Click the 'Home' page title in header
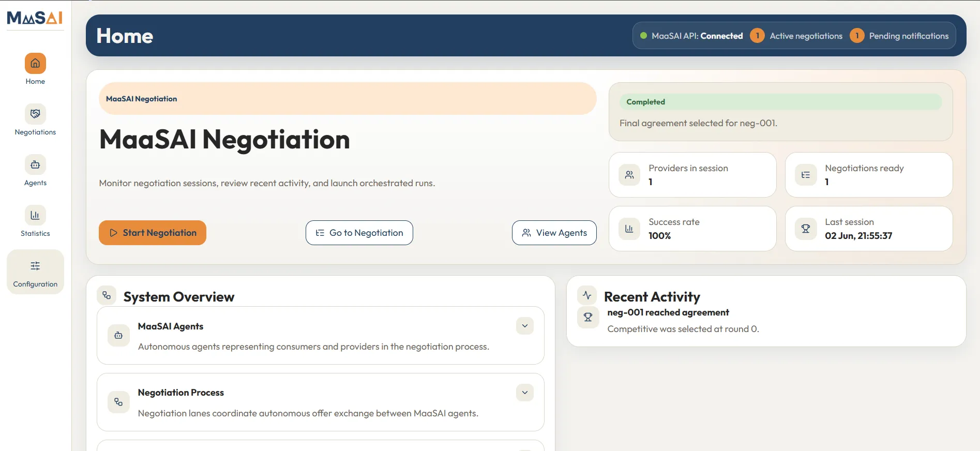Viewport: 980px width, 451px height. [125, 36]
